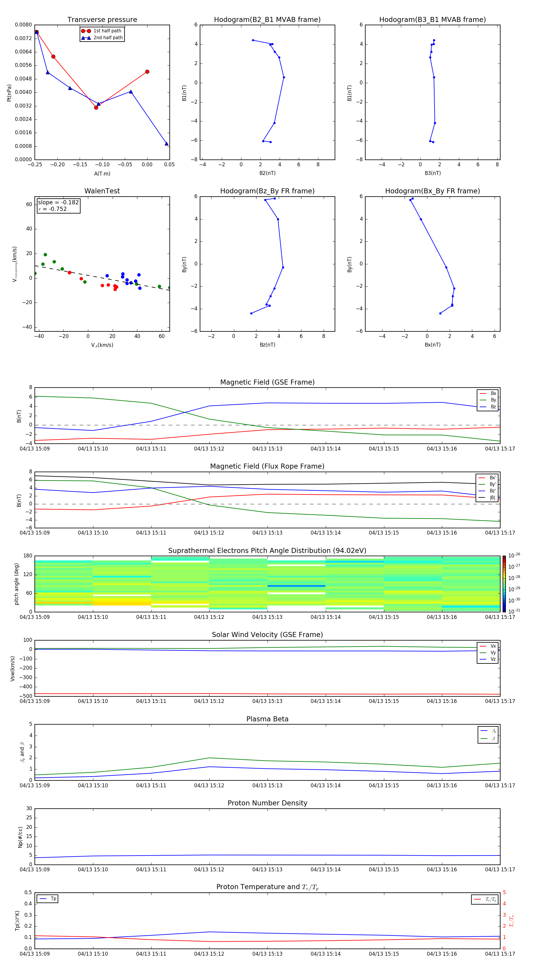This screenshot has height=980, width=535.
Task: Click the 'Tp' legend entry
Action: point(48,899)
